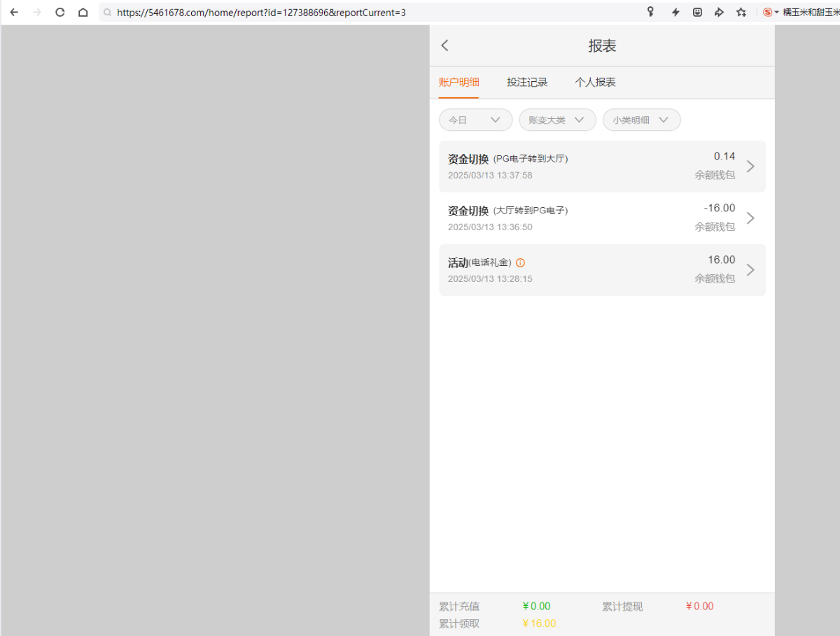Viewport: 840px width, 636px height.
Task: Click the lightning bolt toolbar icon
Action: point(675,12)
